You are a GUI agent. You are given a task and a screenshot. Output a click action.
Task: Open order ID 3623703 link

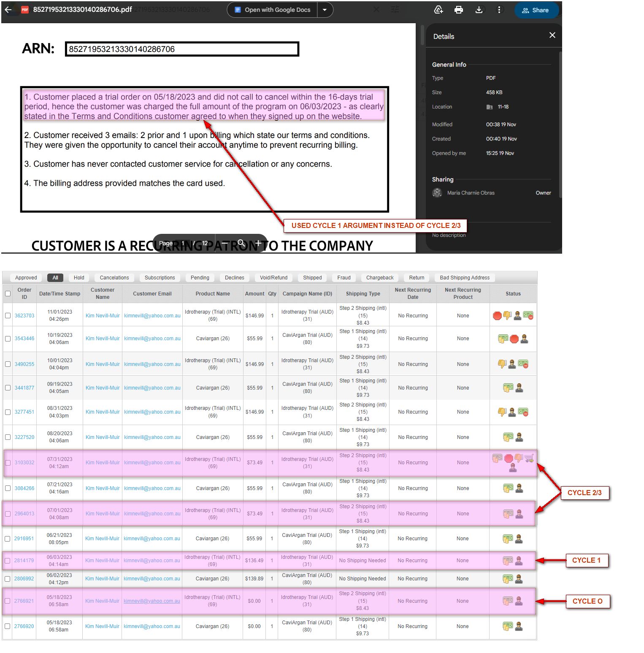pyautogui.click(x=24, y=315)
